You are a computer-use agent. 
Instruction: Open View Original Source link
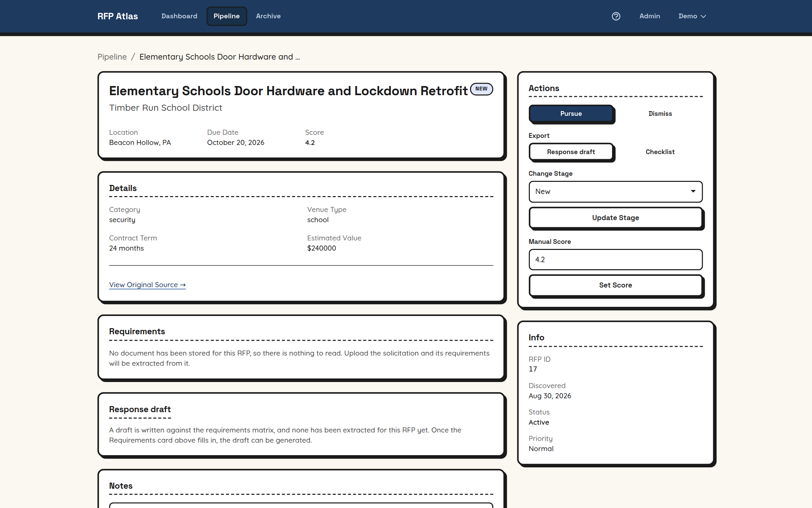pos(148,285)
